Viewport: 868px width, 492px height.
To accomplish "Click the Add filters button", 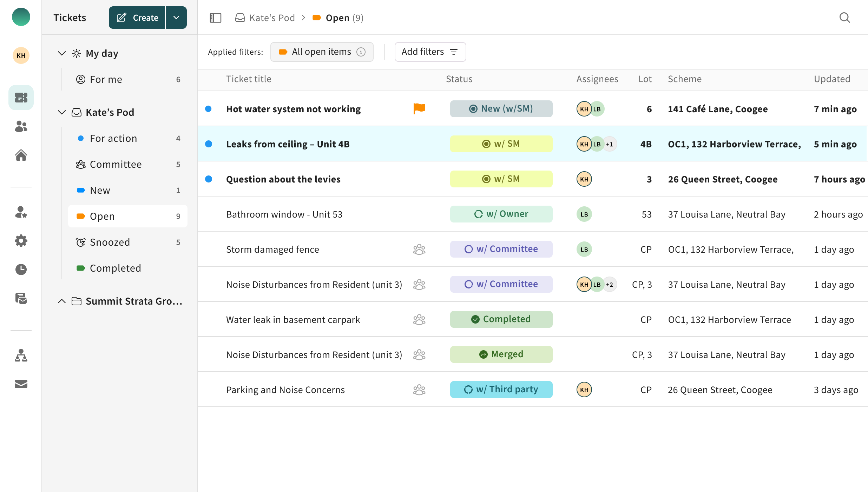I will click(430, 52).
